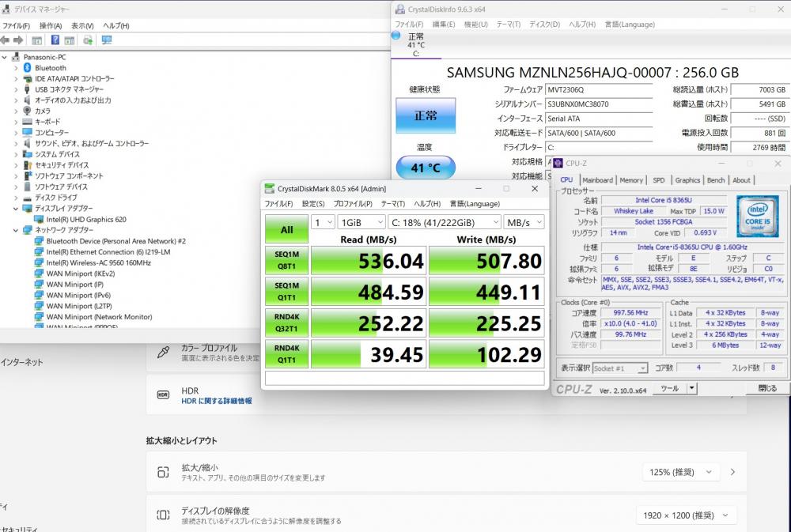
Task: Open the ディスク(D) menu in CrystalDiskInfo
Action: point(544,25)
